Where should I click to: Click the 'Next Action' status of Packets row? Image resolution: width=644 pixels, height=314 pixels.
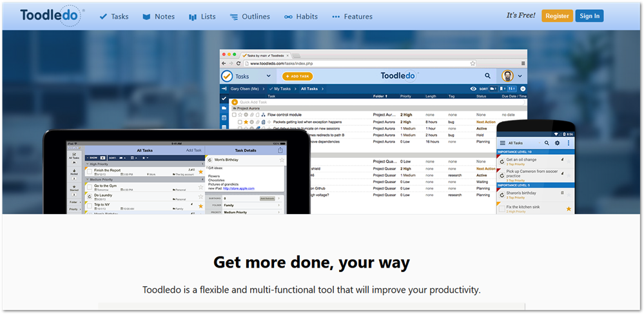click(x=486, y=122)
